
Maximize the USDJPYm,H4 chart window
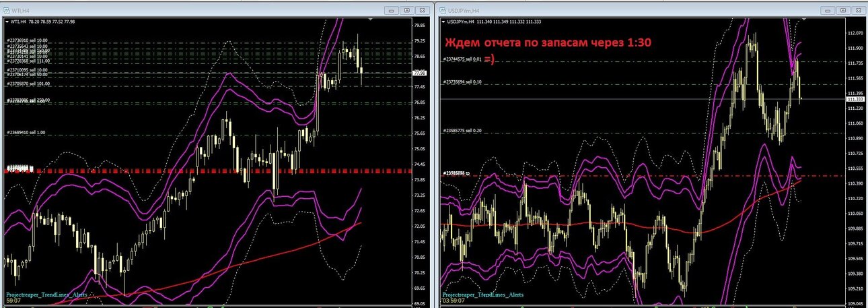pyautogui.click(x=843, y=10)
